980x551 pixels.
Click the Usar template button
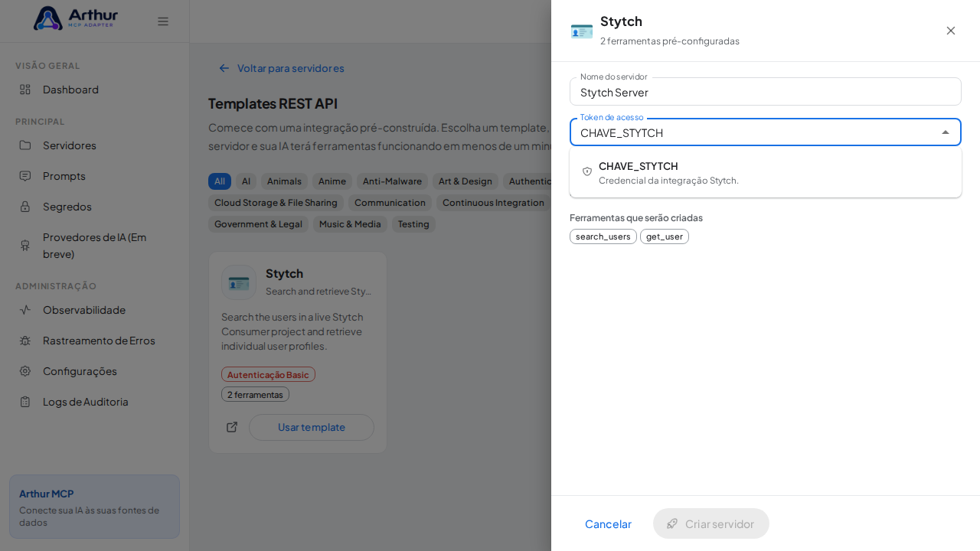(x=312, y=427)
